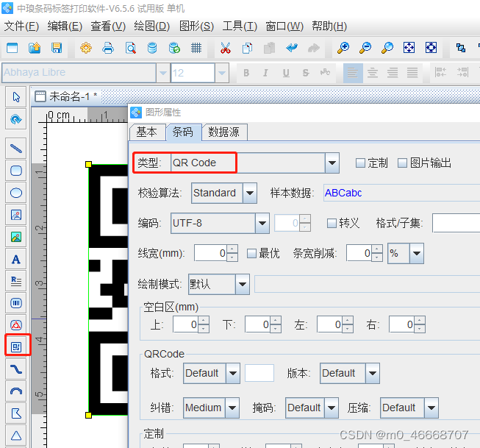This screenshot has width=480, height=448.
Task: Open database settings cylinder icon
Action: (x=152, y=48)
